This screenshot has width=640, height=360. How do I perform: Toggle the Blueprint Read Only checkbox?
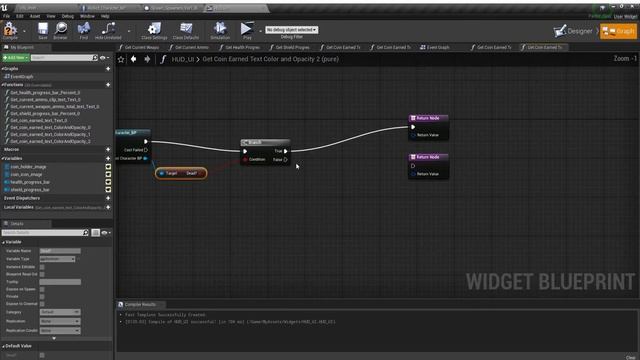(42, 274)
